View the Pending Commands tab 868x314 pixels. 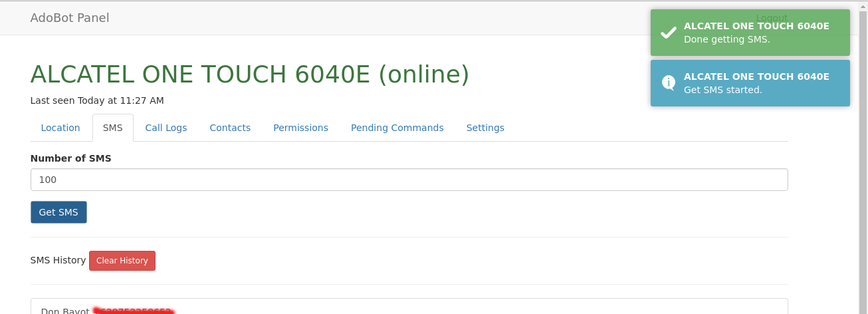click(x=397, y=128)
